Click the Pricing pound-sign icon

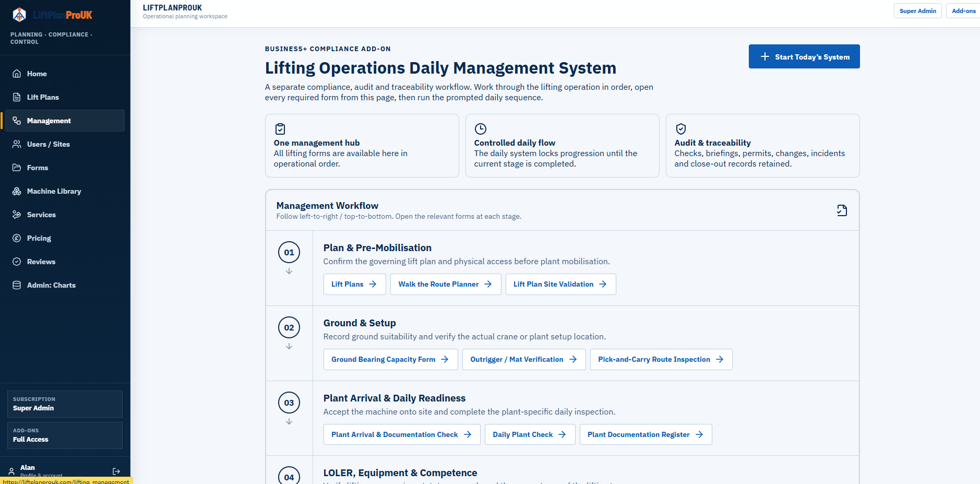click(17, 238)
